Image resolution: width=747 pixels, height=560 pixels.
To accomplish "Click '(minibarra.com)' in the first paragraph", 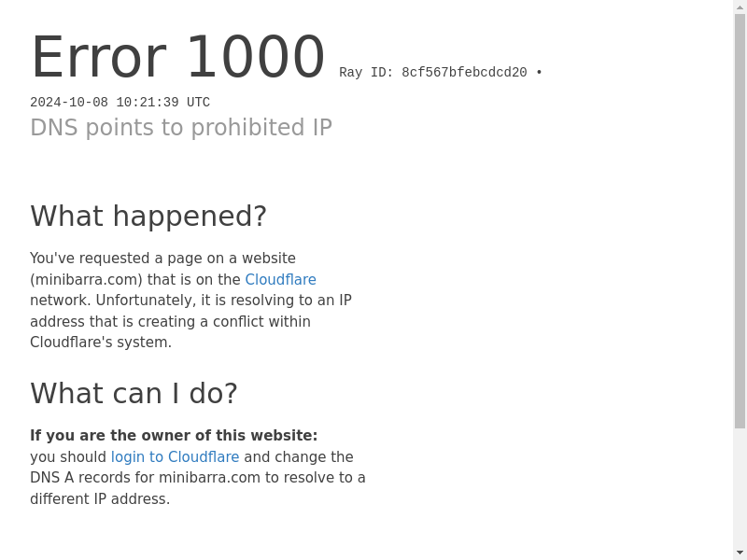I will point(86,279).
